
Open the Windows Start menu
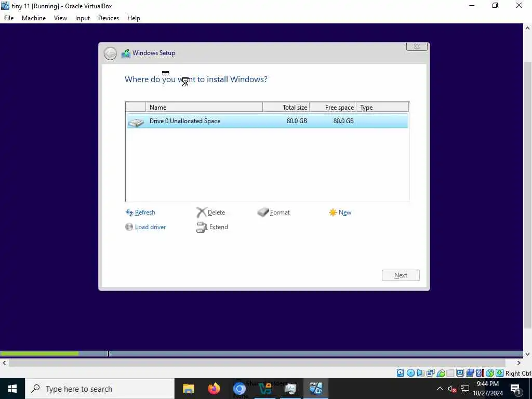click(12, 389)
